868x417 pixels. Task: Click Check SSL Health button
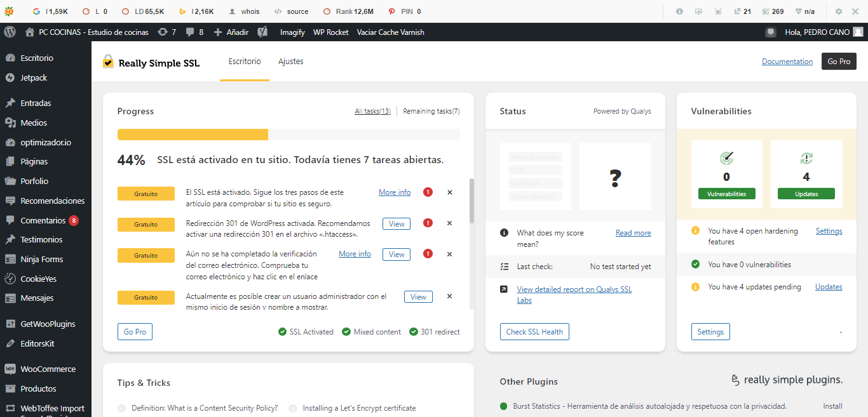click(x=534, y=332)
